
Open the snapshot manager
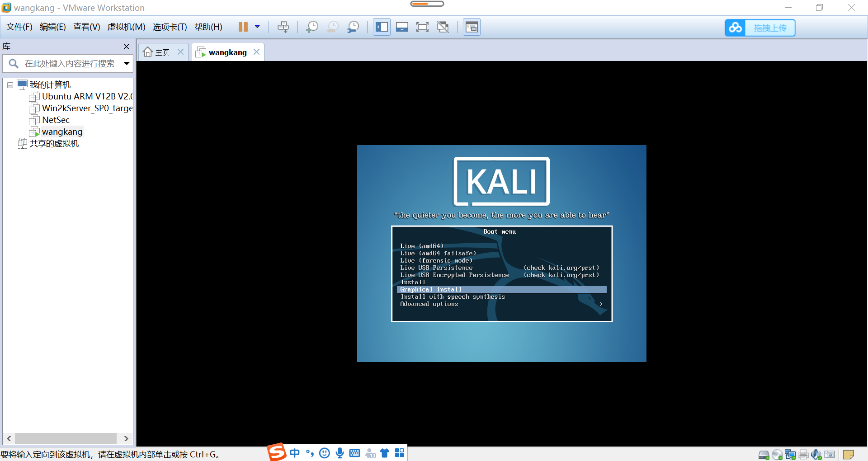click(x=353, y=27)
